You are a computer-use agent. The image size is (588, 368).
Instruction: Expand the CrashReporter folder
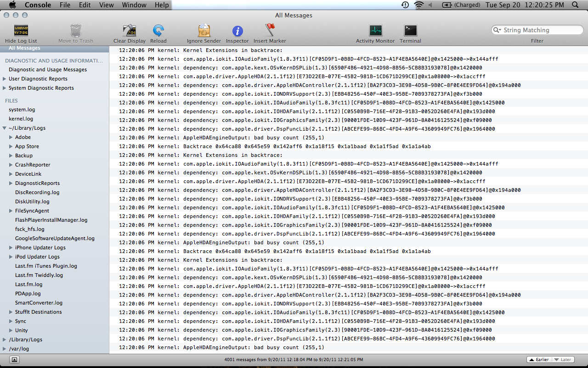coord(11,165)
